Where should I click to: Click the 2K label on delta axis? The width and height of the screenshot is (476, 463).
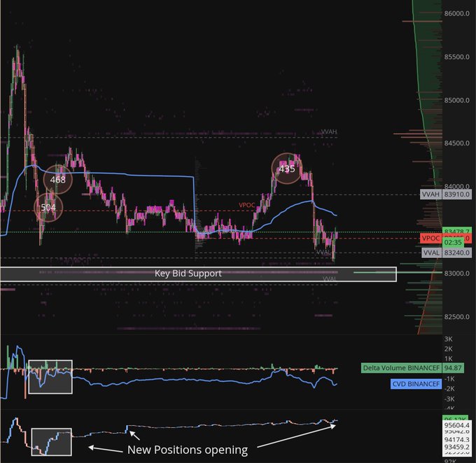[x=449, y=349]
